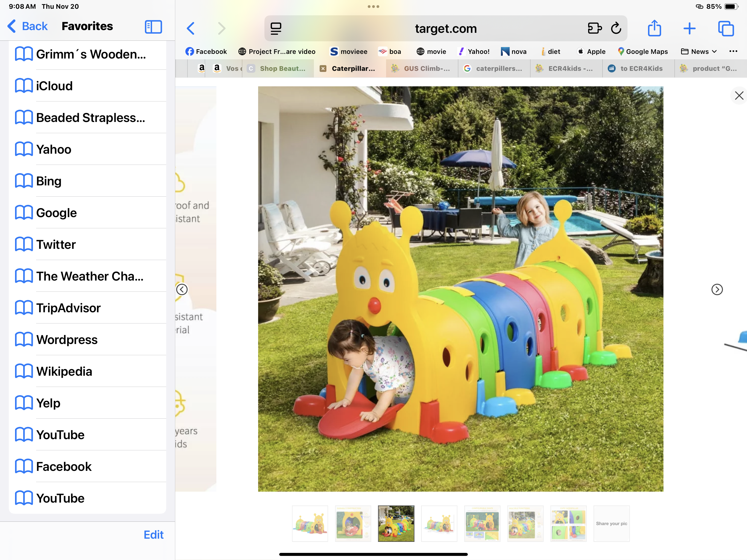
Task: Expand the News bookmarks folder
Action: coord(699,52)
